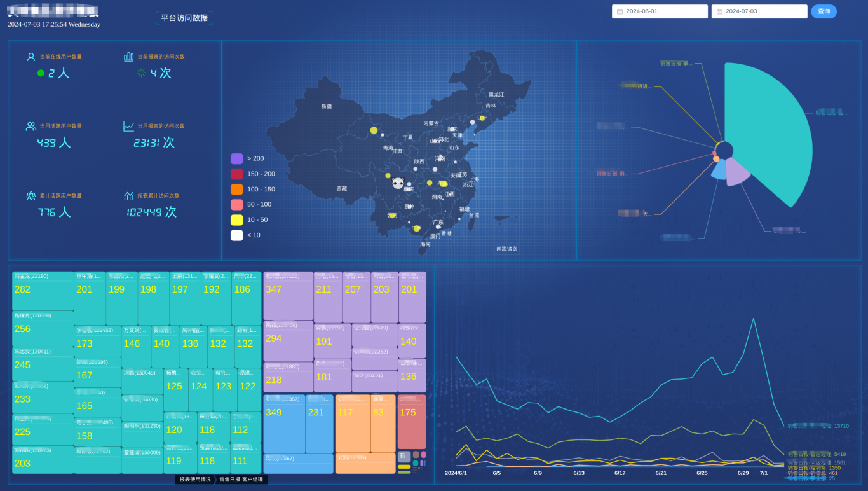
Task: Click the monthly report visits line-chart icon
Action: (x=128, y=127)
